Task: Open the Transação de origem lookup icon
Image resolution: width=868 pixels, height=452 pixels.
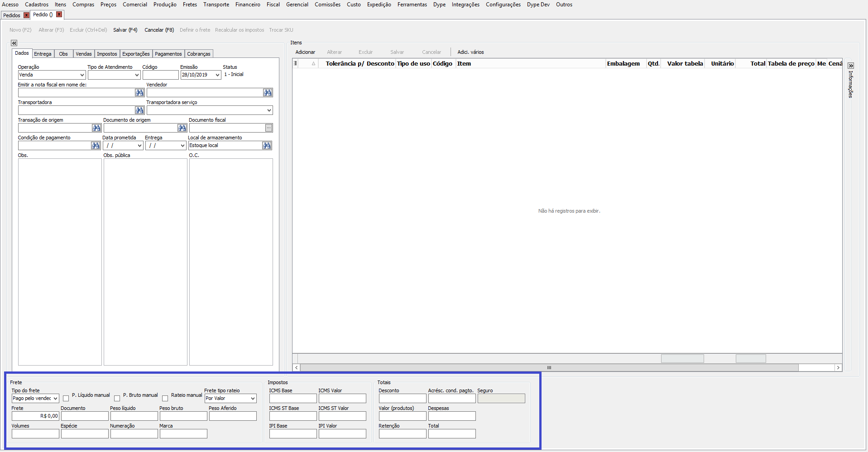Action: (x=96, y=128)
